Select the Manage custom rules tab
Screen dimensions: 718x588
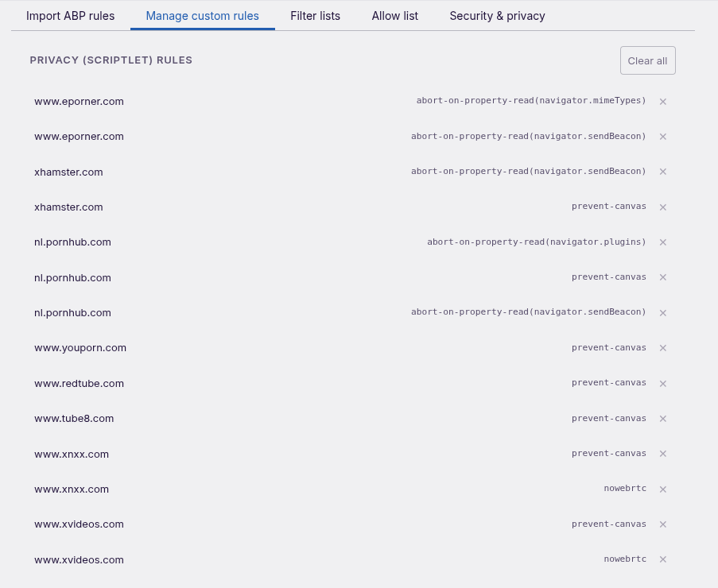coord(203,16)
